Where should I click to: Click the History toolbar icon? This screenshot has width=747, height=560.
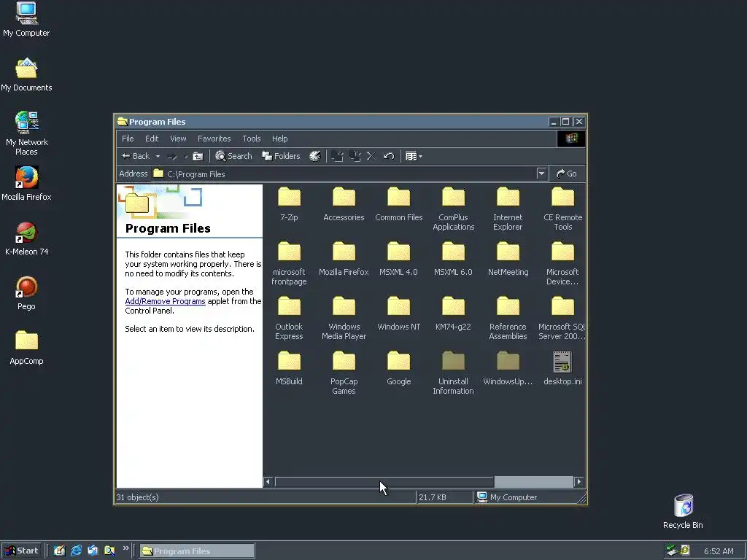tap(315, 156)
